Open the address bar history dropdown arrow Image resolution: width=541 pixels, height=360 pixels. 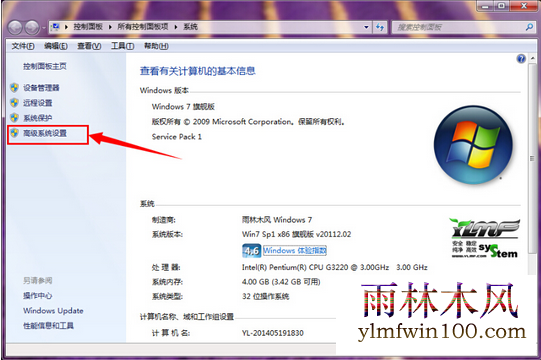(366, 27)
